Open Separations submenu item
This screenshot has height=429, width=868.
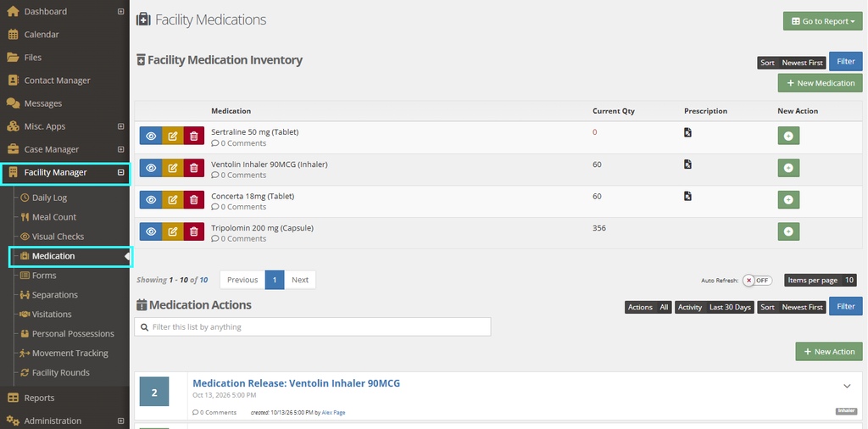55,294
